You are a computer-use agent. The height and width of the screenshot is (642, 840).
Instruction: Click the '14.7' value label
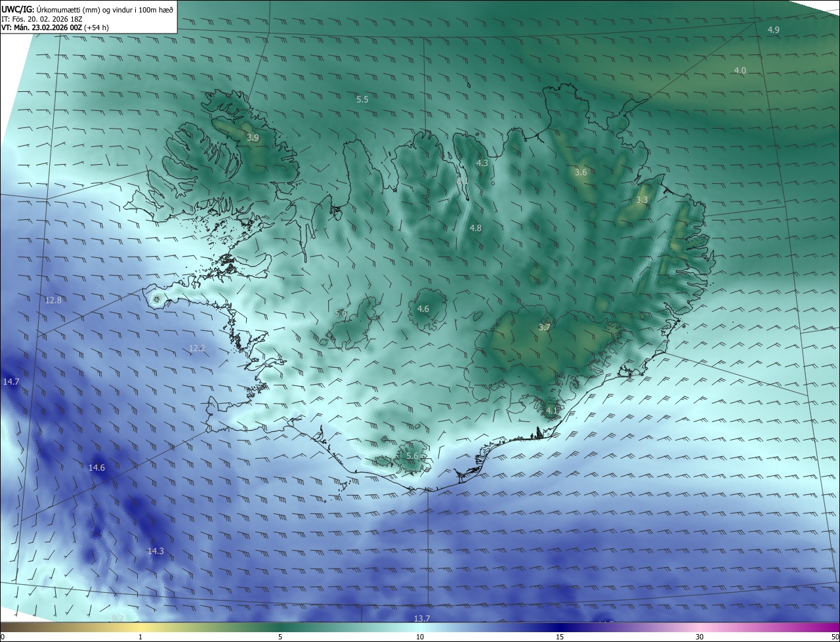(11, 381)
